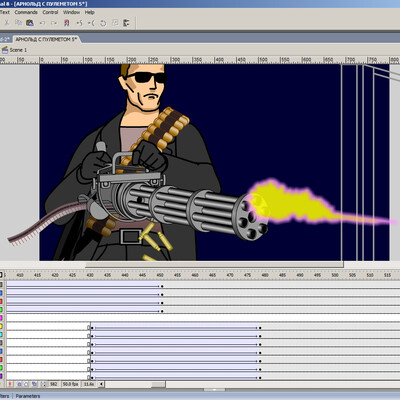
Task: Open the Control menu
Action: (50, 12)
